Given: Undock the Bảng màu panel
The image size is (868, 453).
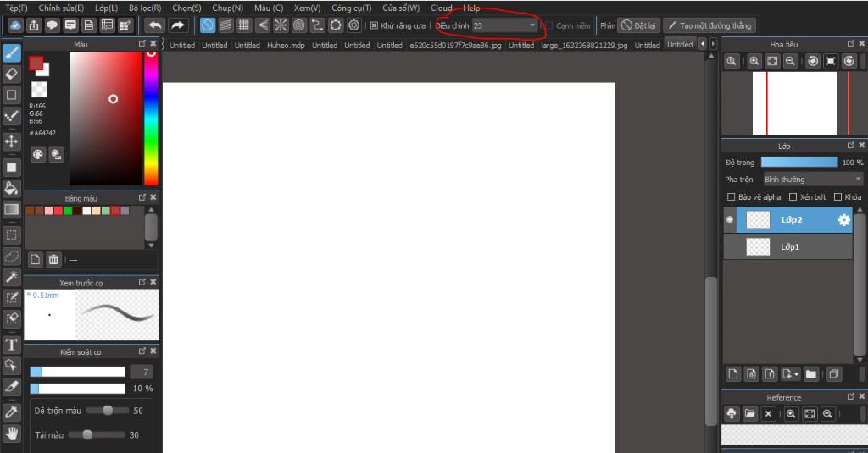Looking at the screenshot, I should pos(142,197).
